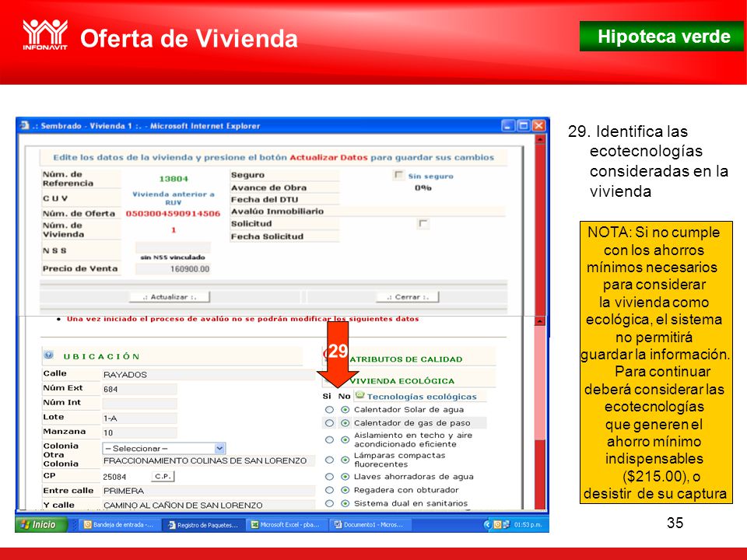This screenshot has width=747, height=560.
Task: Click the Entre calle field PRIMERA
Action: pos(209,491)
